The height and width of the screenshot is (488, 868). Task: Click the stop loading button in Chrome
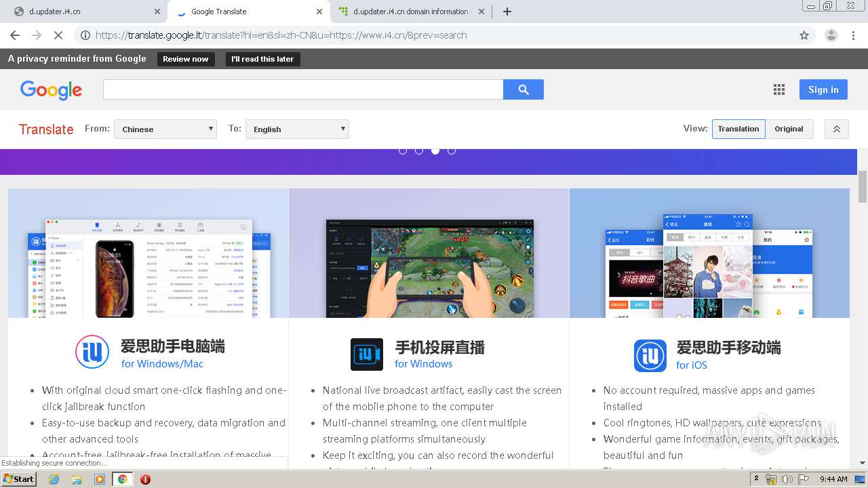tap(58, 35)
